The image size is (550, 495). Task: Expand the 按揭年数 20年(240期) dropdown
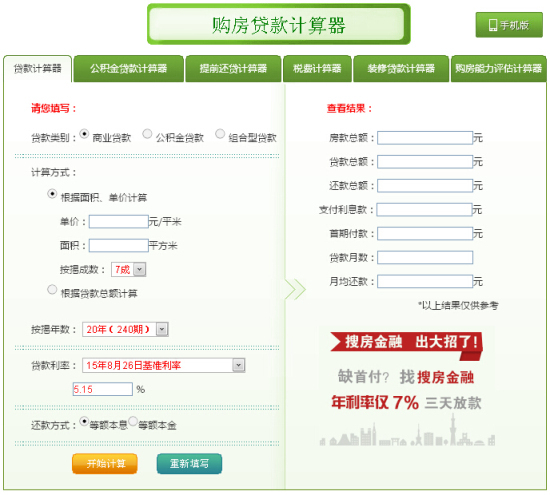tap(125, 330)
